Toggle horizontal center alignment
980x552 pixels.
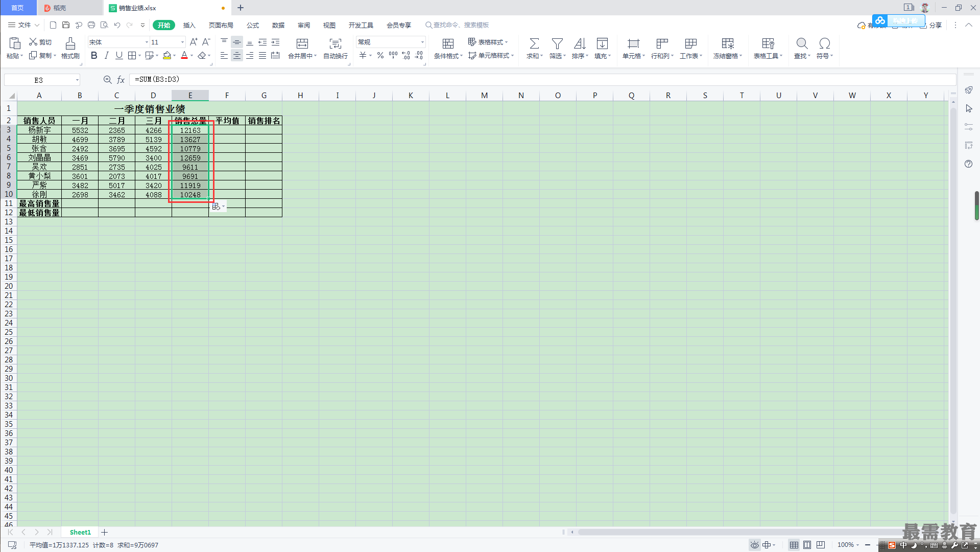click(237, 55)
